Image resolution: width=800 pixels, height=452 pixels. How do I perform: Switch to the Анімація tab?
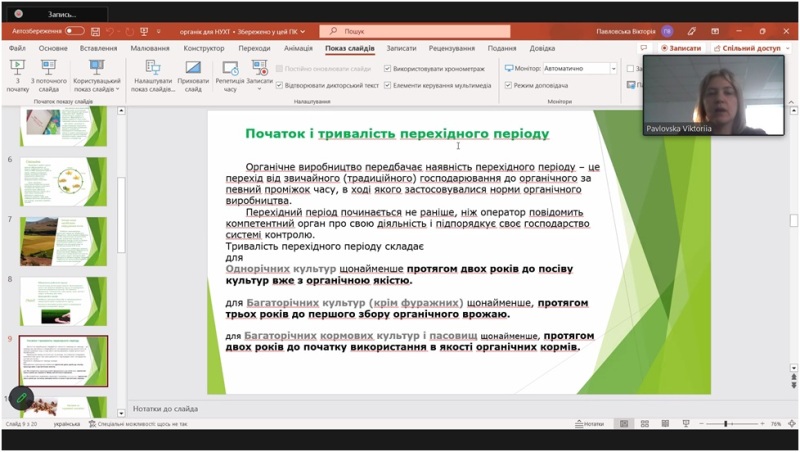pos(298,48)
